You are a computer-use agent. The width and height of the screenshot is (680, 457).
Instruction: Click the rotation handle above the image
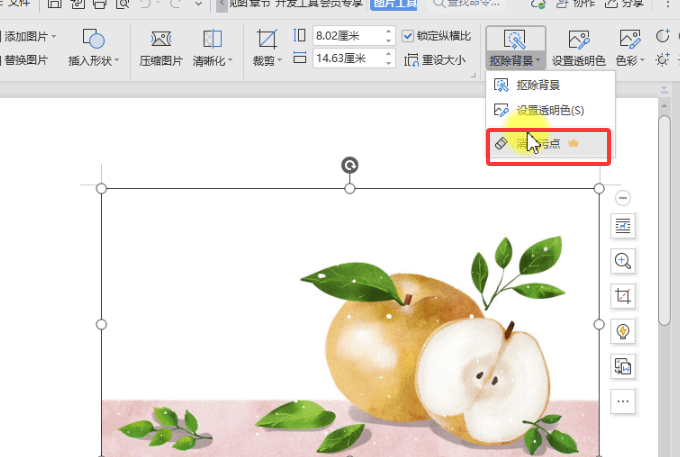349,165
